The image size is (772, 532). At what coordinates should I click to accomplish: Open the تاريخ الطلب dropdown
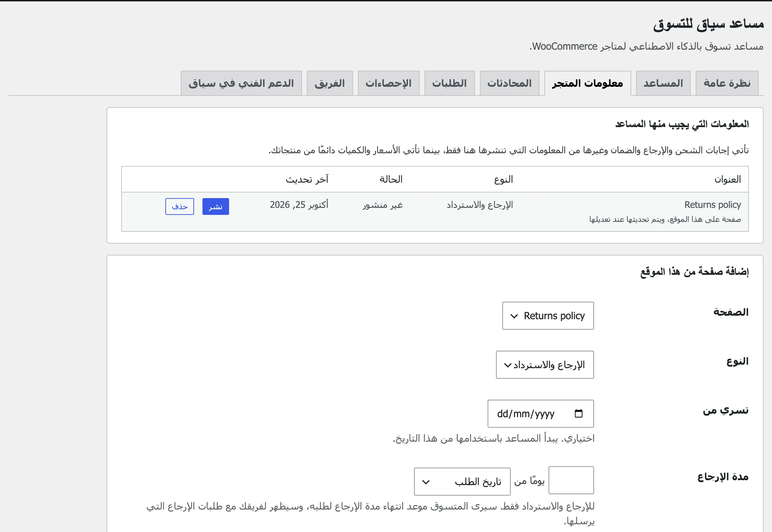pyautogui.click(x=462, y=482)
